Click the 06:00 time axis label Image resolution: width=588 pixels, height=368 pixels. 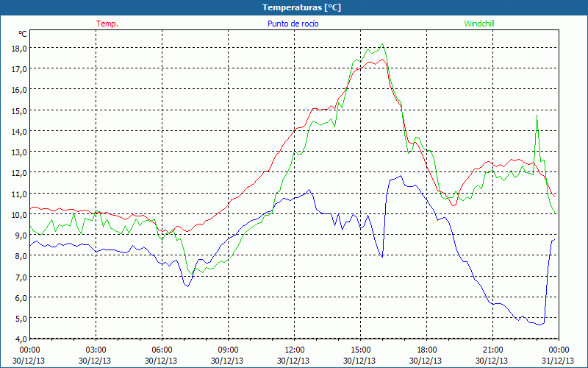coord(162,350)
